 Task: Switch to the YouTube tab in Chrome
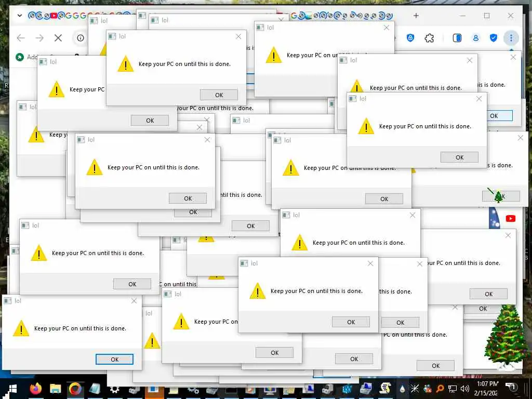[x=54, y=15]
